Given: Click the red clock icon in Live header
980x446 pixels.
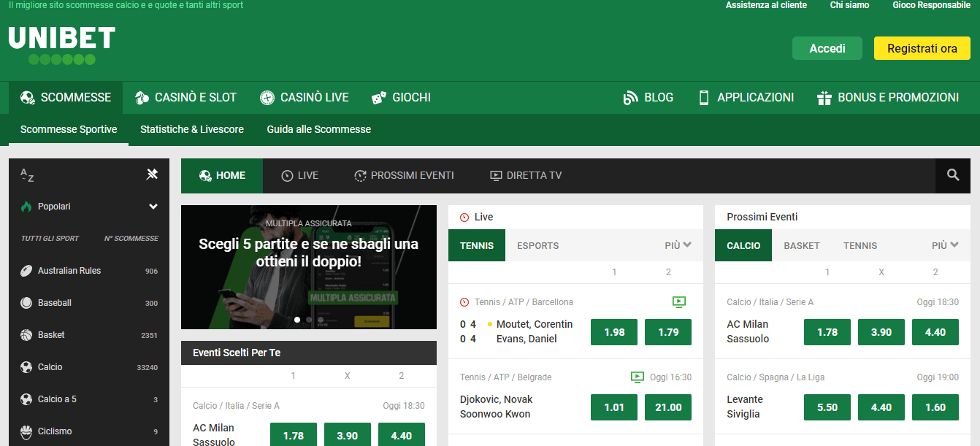Looking at the screenshot, I should (x=464, y=217).
